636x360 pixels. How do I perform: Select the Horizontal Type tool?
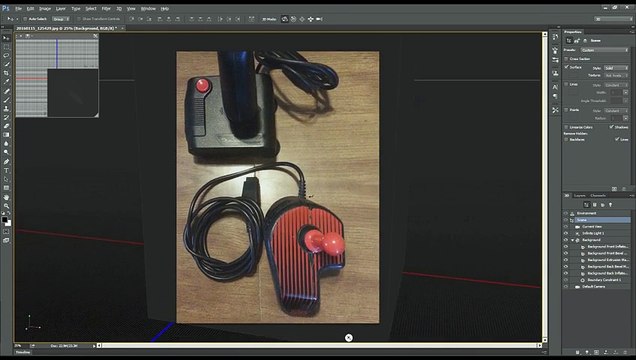tap(6, 170)
